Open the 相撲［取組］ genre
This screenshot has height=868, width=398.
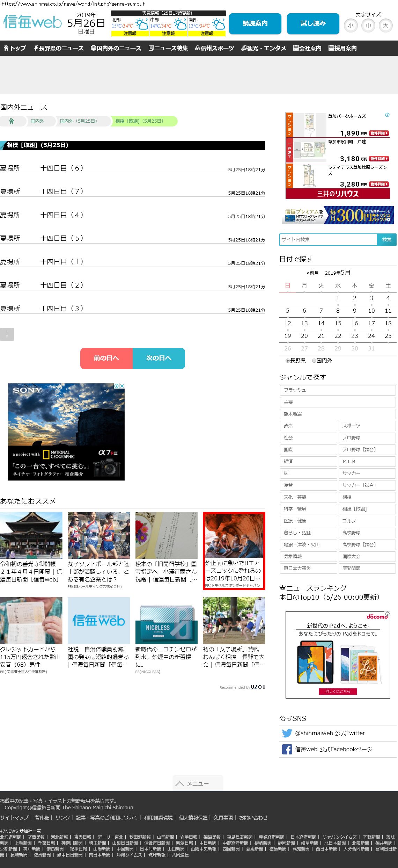click(x=367, y=509)
